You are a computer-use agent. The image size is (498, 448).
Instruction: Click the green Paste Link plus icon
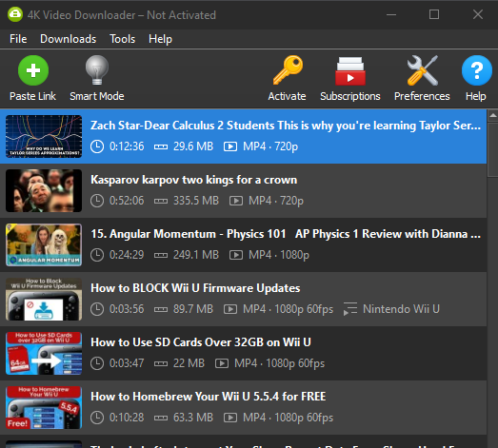33,70
